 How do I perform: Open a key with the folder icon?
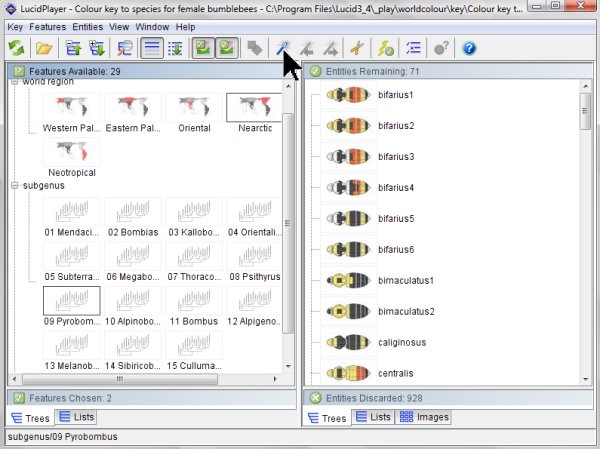pyautogui.click(x=44, y=49)
